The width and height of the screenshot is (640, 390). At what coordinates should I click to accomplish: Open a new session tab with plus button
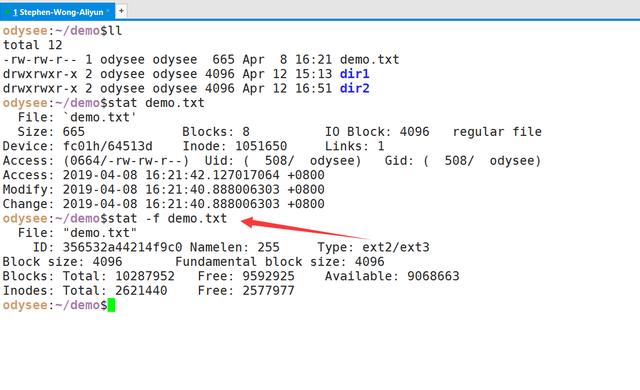coord(121,11)
